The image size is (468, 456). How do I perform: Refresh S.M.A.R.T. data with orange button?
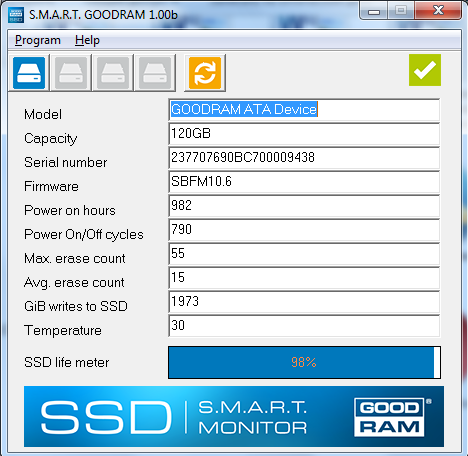point(205,73)
